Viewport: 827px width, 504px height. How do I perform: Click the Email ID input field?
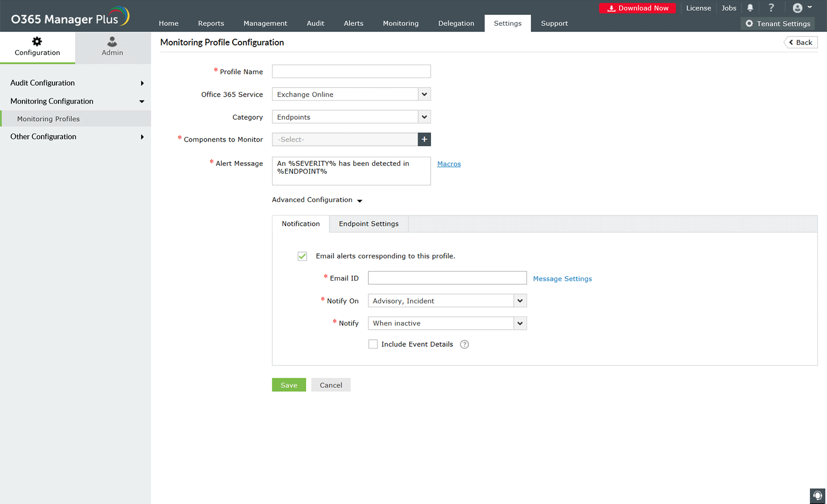tap(447, 278)
